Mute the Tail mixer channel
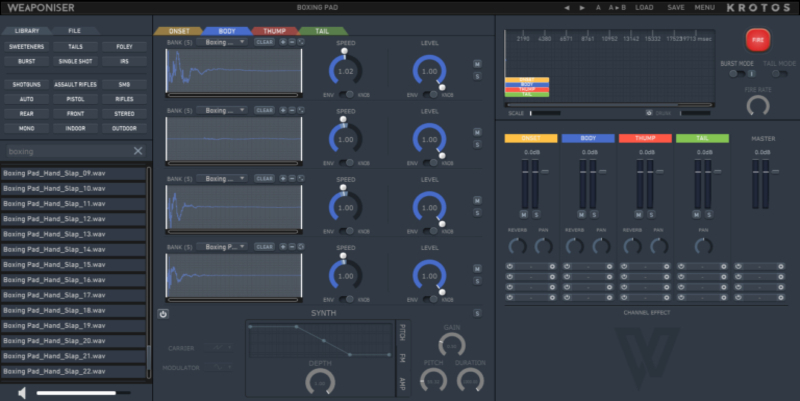800x401 pixels. point(696,215)
